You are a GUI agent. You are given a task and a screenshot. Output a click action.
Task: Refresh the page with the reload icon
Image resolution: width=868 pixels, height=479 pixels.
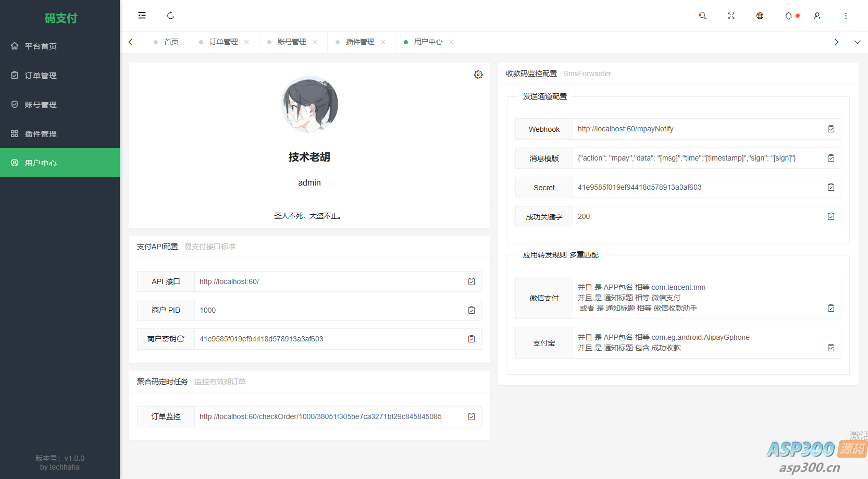(x=170, y=16)
